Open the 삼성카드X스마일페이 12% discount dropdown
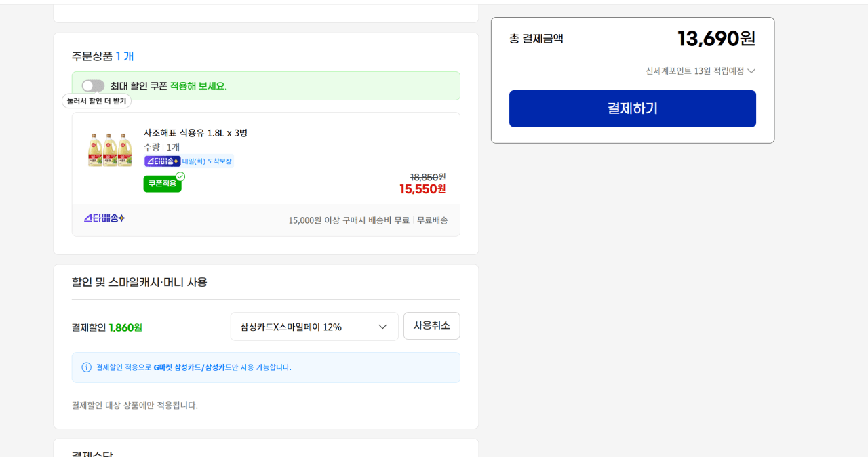The width and height of the screenshot is (868, 457). pyautogui.click(x=314, y=325)
